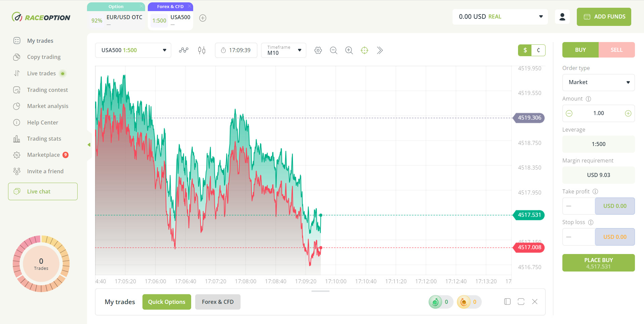
Task: Expand trades panel fullscreen
Action: (x=521, y=302)
